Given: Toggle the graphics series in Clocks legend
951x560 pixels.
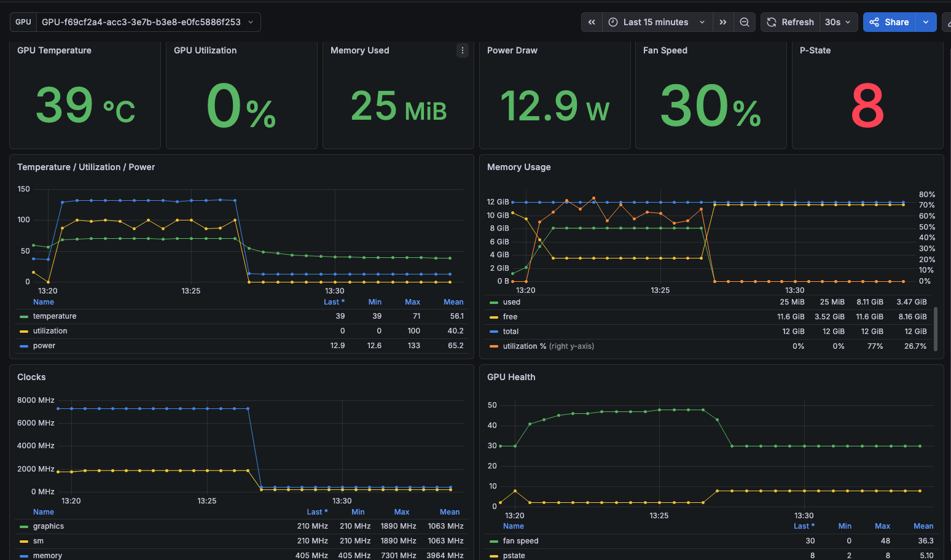Looking at the screenshot, I should pyautogui.click(x=49, y=526).
